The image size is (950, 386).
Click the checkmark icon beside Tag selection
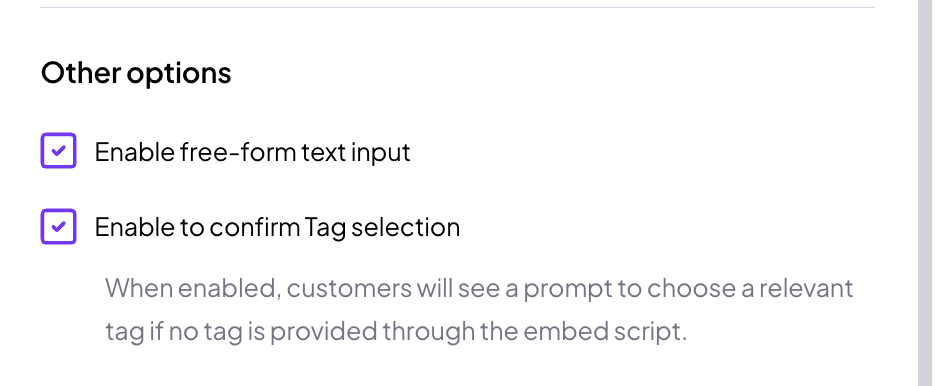coord(58,227)
